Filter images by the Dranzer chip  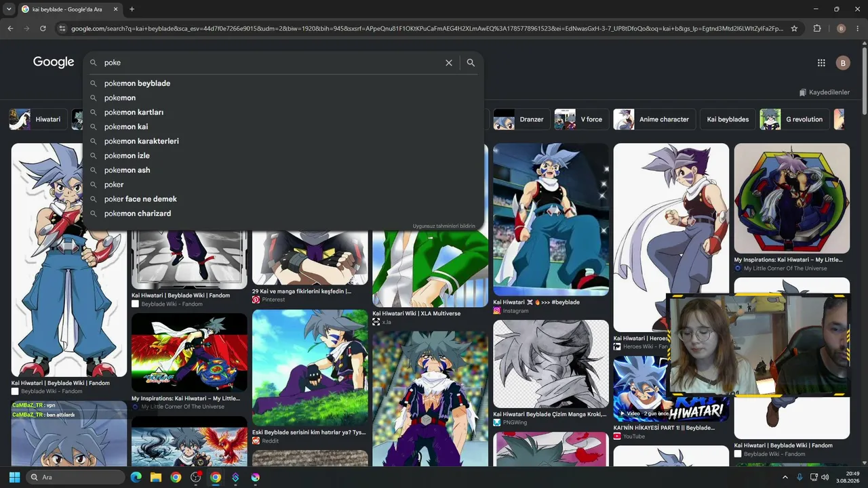pos(521,119)
